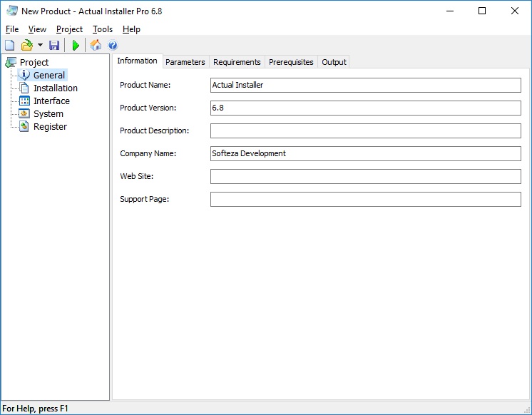Open the View menu
The width and height of the screenshot is (532, 415).
[x=37, y=29]
